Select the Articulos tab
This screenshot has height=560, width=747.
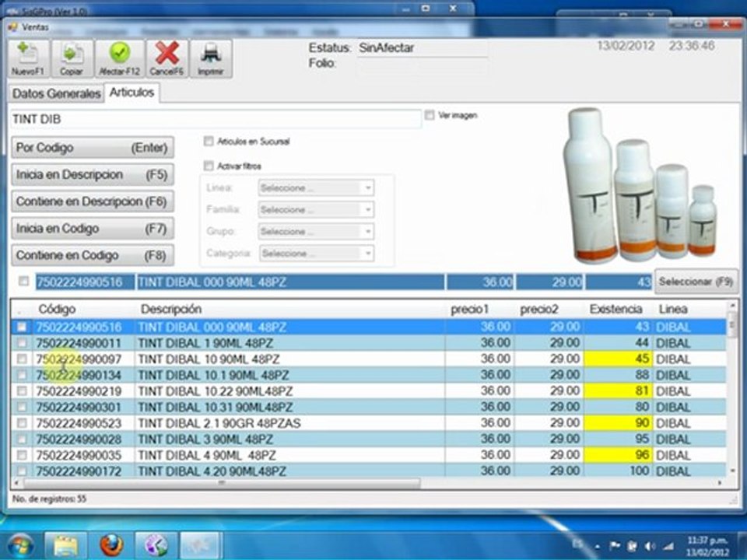pos(132,93)
